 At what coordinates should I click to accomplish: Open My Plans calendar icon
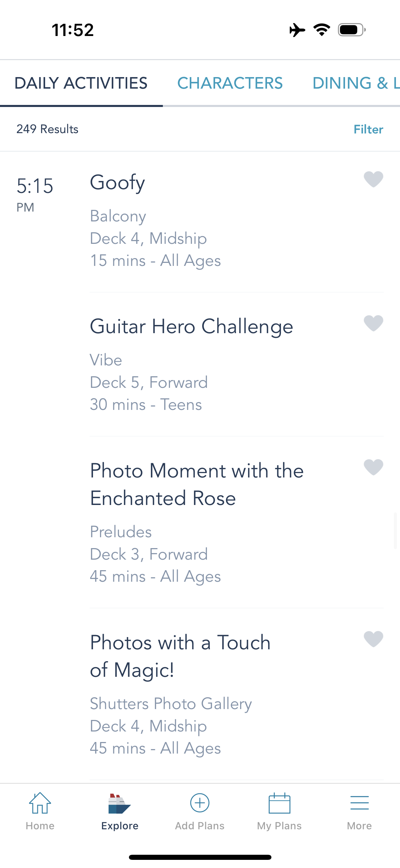[279, 803]
